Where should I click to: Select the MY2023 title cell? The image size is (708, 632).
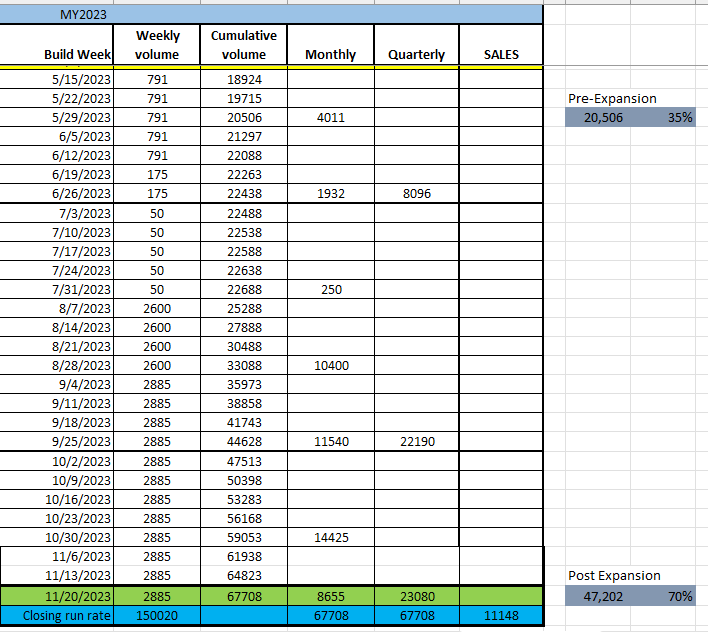point(83,15)
